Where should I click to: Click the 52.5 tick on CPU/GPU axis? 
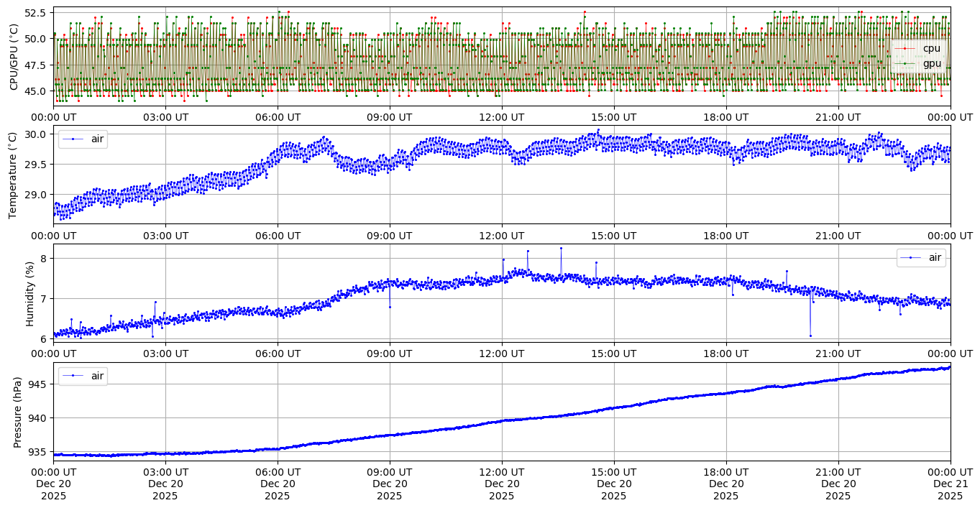click(35, 13)
